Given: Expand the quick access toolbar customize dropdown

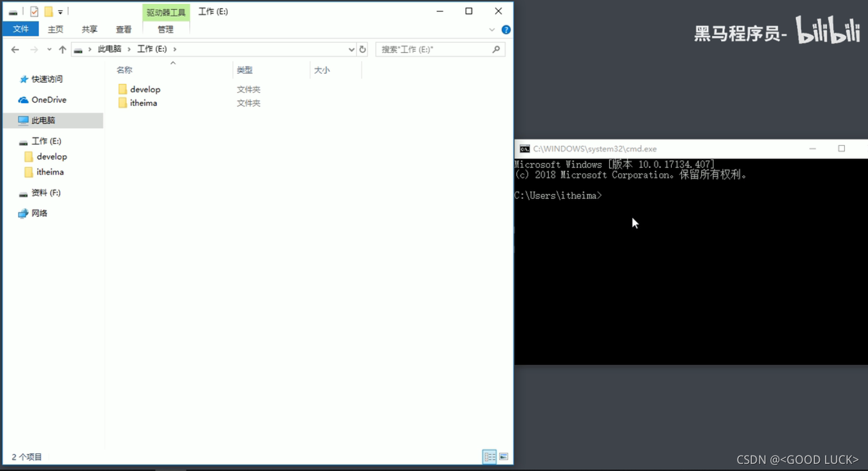Looking at the screenshot, I should [x=59, y=11].
